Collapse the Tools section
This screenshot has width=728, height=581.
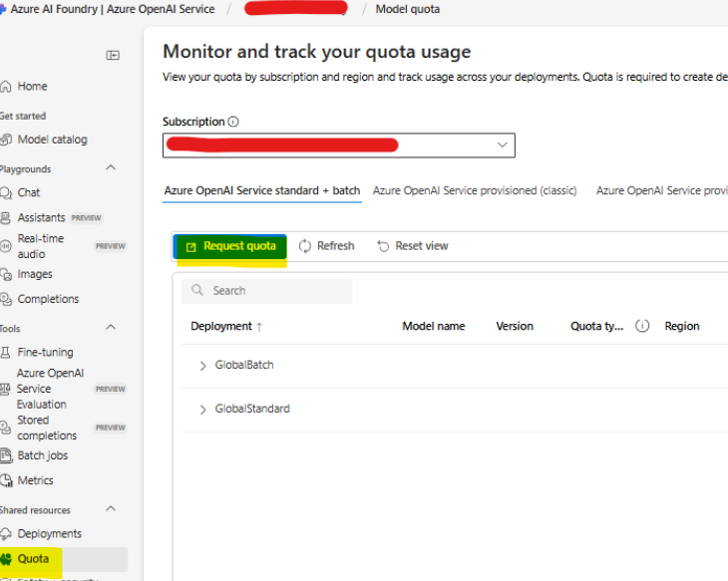pyautogui.click(x=111, y=327)
